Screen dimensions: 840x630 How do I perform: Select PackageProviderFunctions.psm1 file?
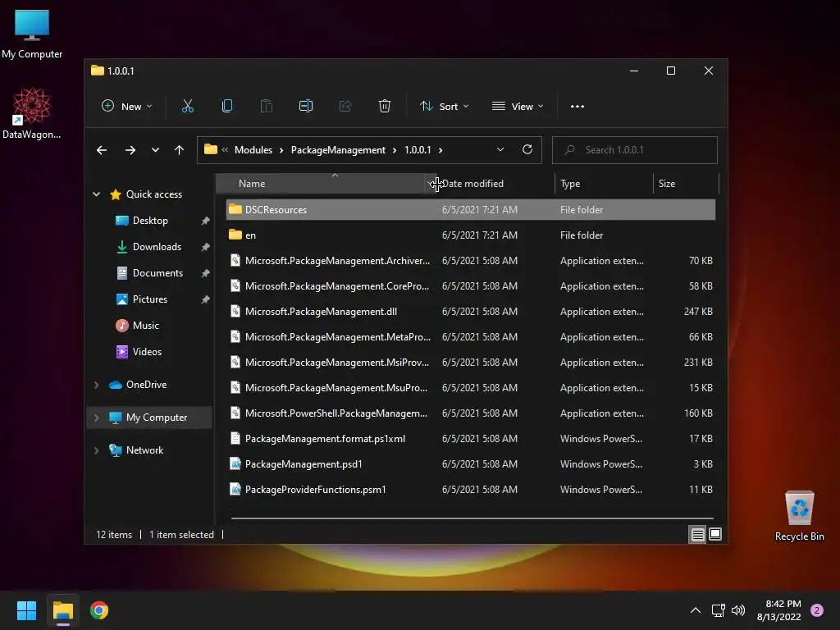[471, 490]
